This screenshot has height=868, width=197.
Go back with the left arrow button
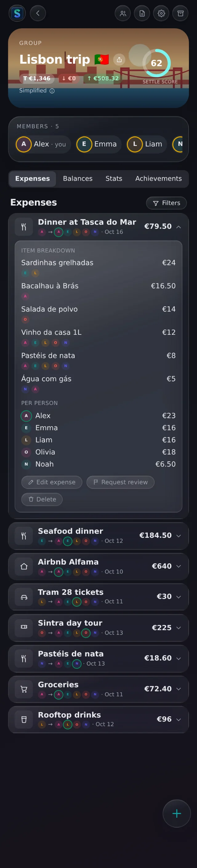click(x=38, y=14)
